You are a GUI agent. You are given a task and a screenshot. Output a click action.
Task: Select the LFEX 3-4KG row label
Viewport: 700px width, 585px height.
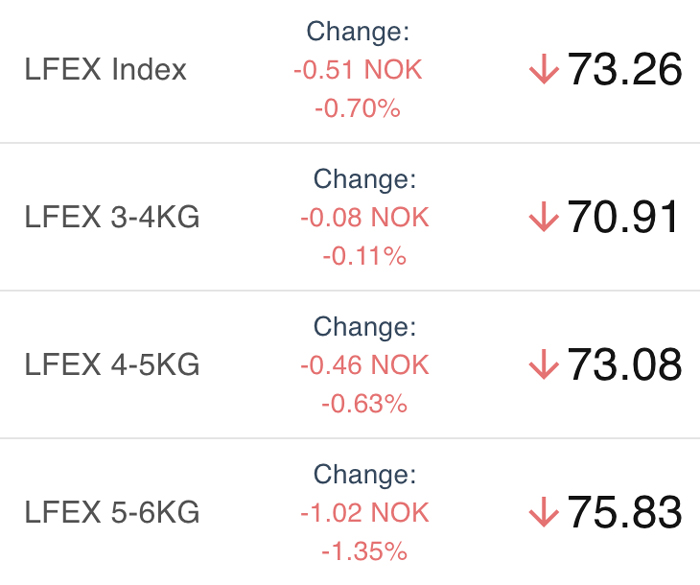coord(112,217)
